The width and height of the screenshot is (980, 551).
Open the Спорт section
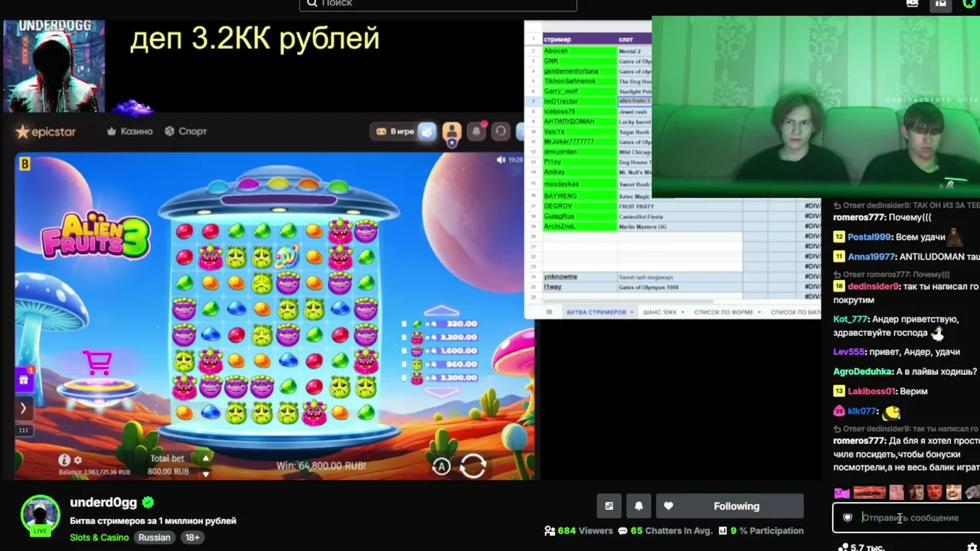(186, 132)
